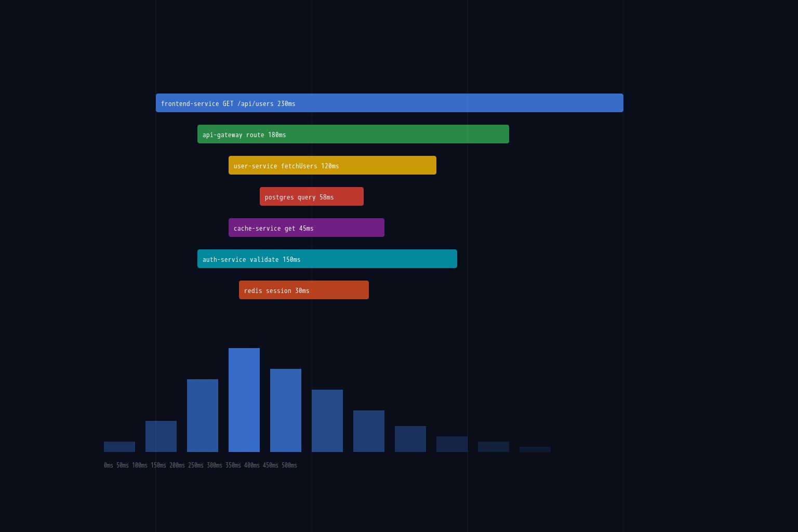The width and height of the screenshot is (798, 532).
Task: Select the cache-service get 45ms span
Action: (307, 228)
